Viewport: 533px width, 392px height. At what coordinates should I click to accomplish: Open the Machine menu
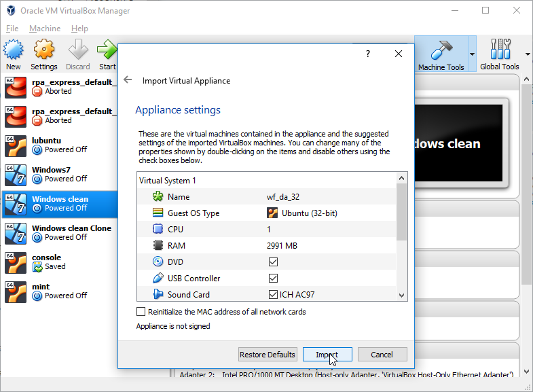click(45, 29)
